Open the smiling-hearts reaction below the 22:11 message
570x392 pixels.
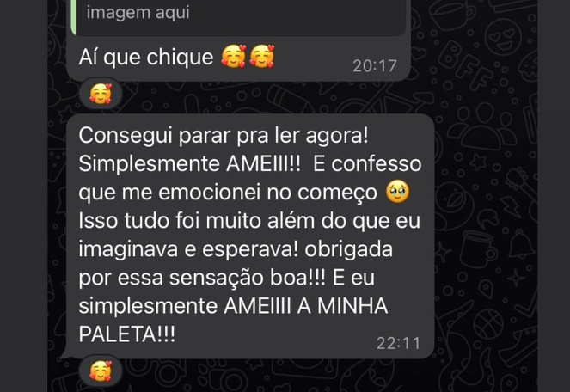[101, 371]
